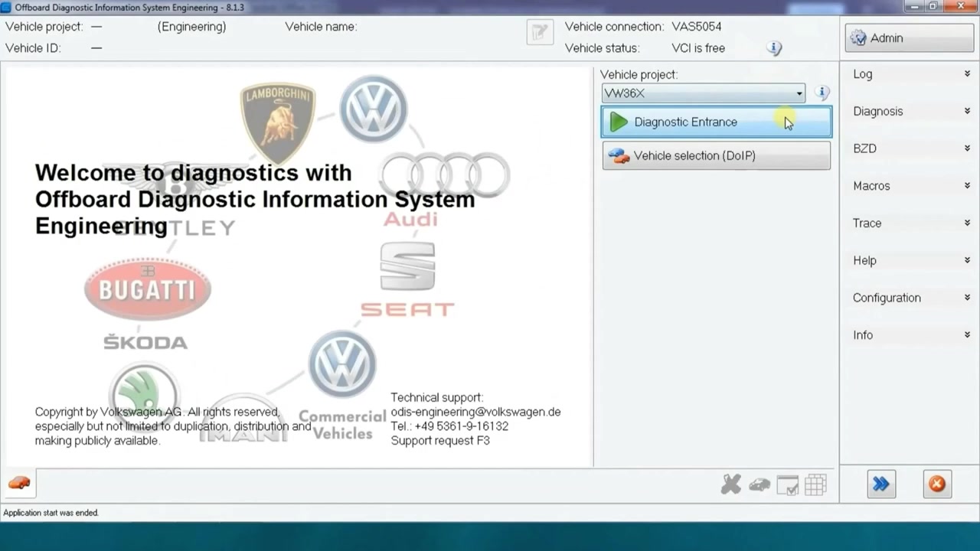Open Vehicle selection (DoIP)
Viewport: 980px width, 551px height.
point(717,155)
